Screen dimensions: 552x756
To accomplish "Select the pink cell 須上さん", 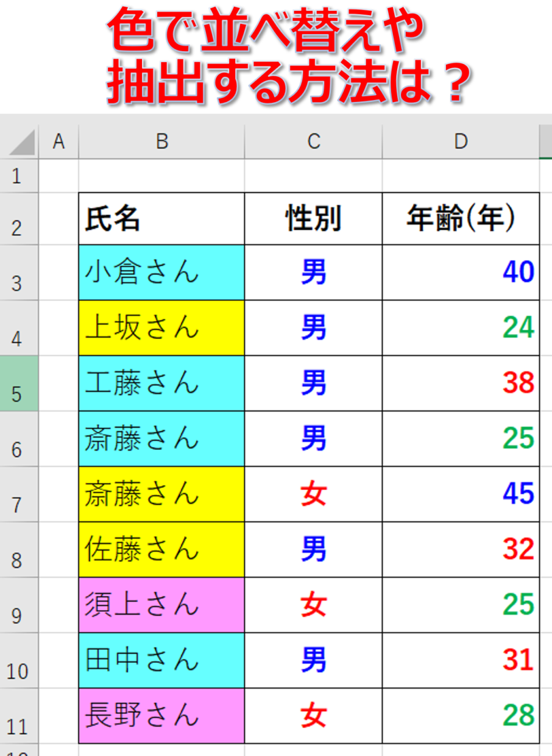I will [x=161, y=605].
